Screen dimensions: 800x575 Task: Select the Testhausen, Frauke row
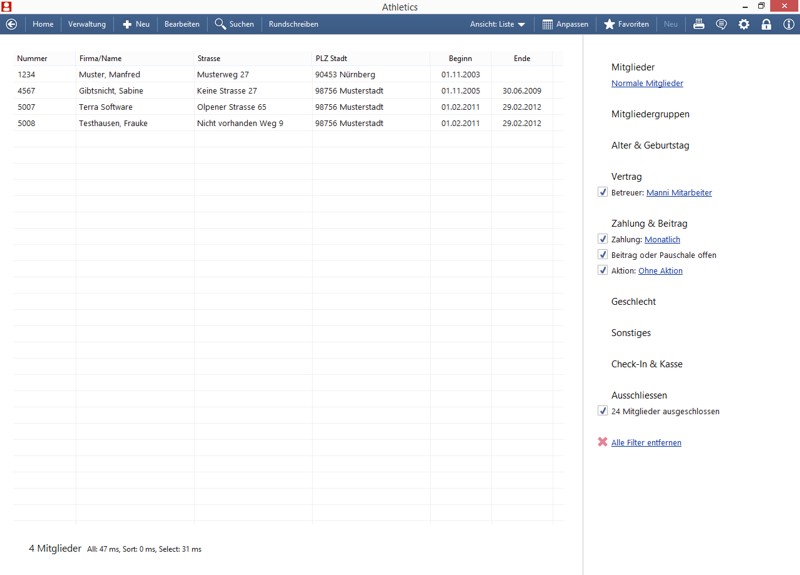(288, 123)
